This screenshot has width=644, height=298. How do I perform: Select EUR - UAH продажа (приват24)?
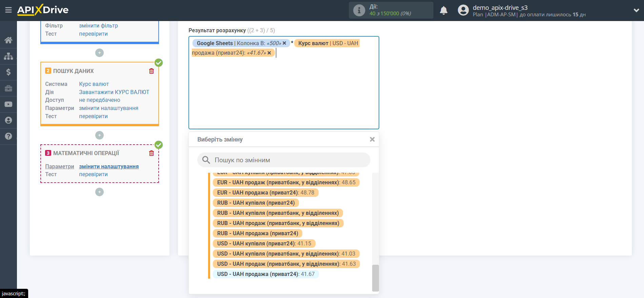[266, 192]
